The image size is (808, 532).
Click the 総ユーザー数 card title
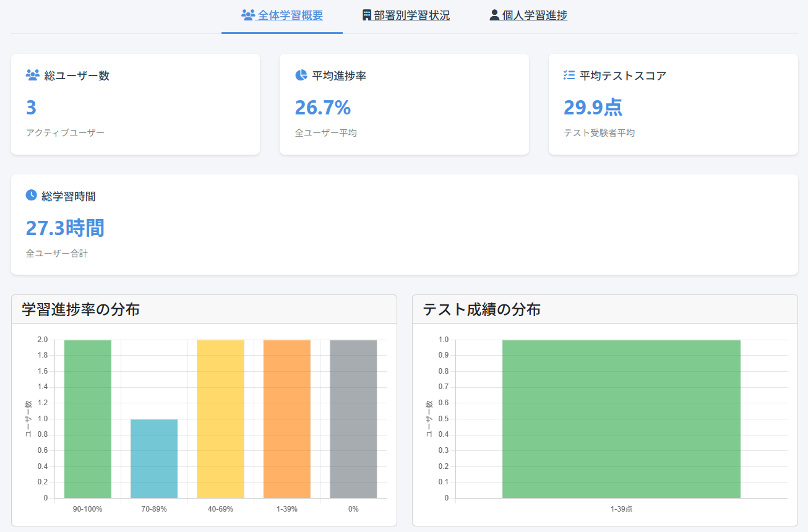(x=77, y=76)
